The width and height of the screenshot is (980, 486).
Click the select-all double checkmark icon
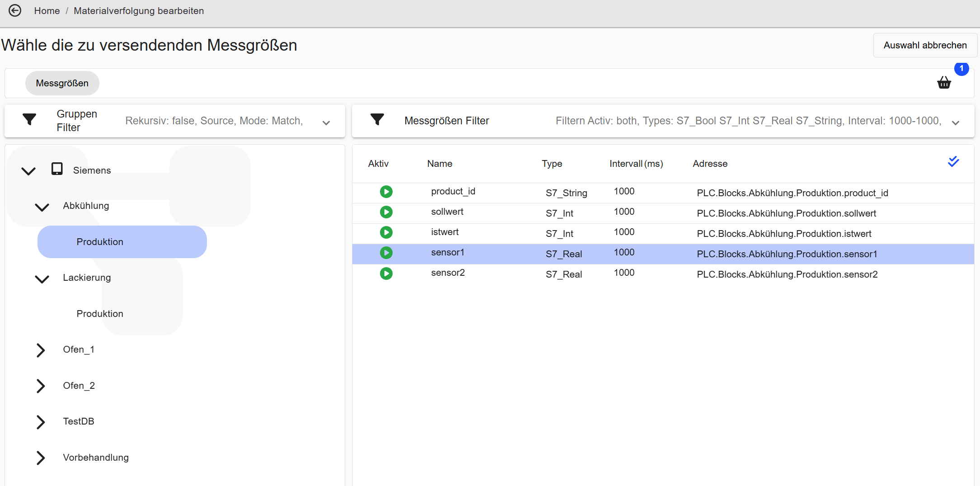(953, 161)
